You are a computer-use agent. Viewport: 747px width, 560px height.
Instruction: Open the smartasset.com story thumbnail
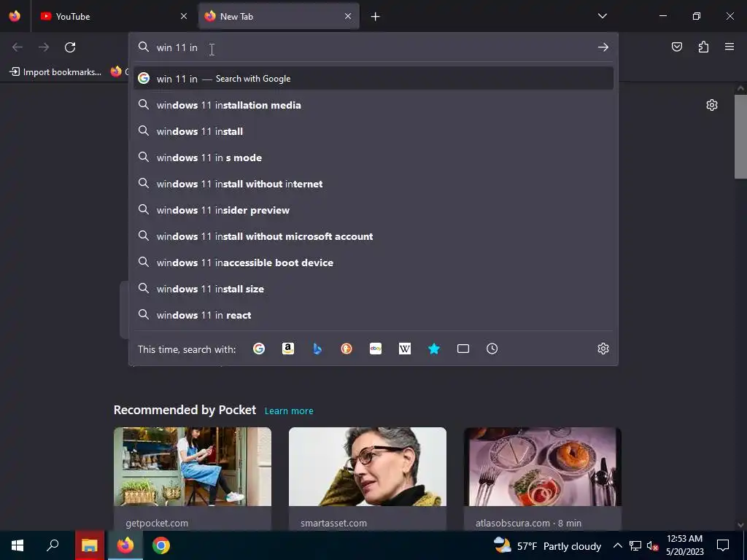368,467
